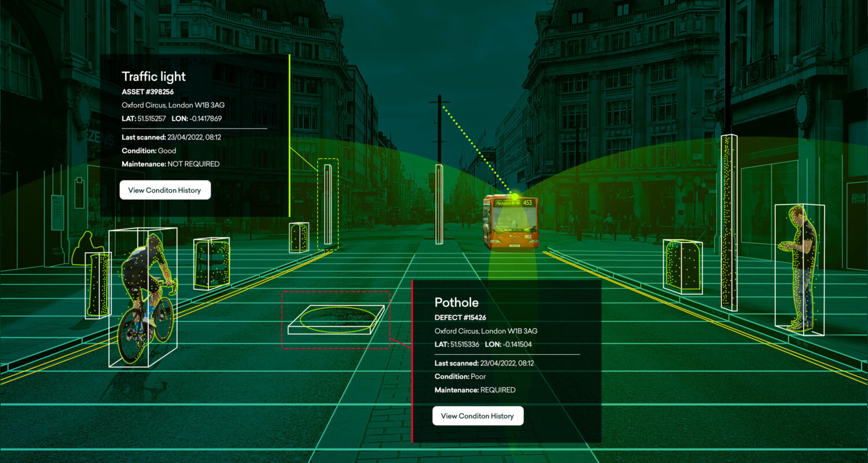868x463 pixels.
Task: Click the Pothole panel title
Action: click(x=457, y=302)
